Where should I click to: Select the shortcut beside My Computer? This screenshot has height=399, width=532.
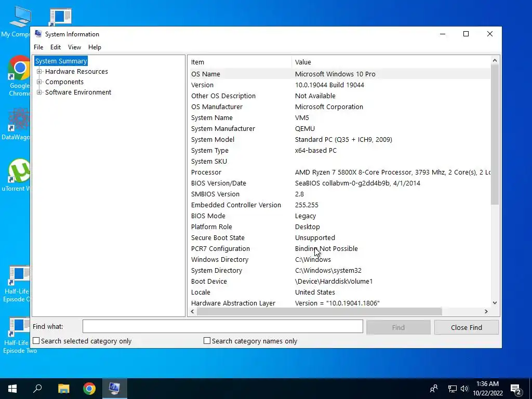pyautogui.click(x=60, y=17)
